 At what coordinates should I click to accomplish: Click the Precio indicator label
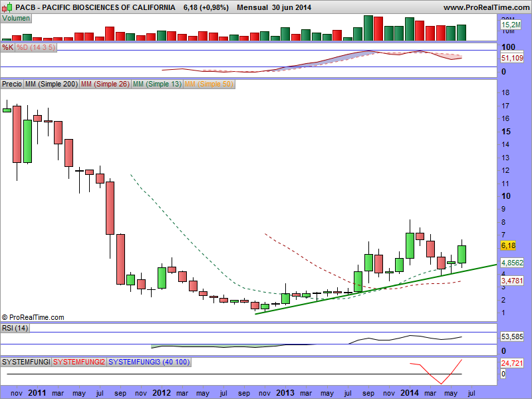pyautogui.click(x=12, y=84)
